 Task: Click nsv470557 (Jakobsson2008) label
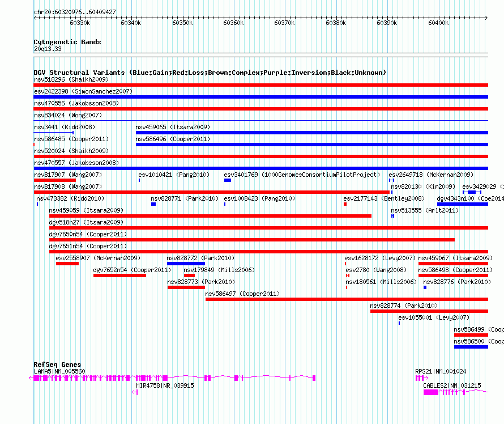[x=76, y=163]
